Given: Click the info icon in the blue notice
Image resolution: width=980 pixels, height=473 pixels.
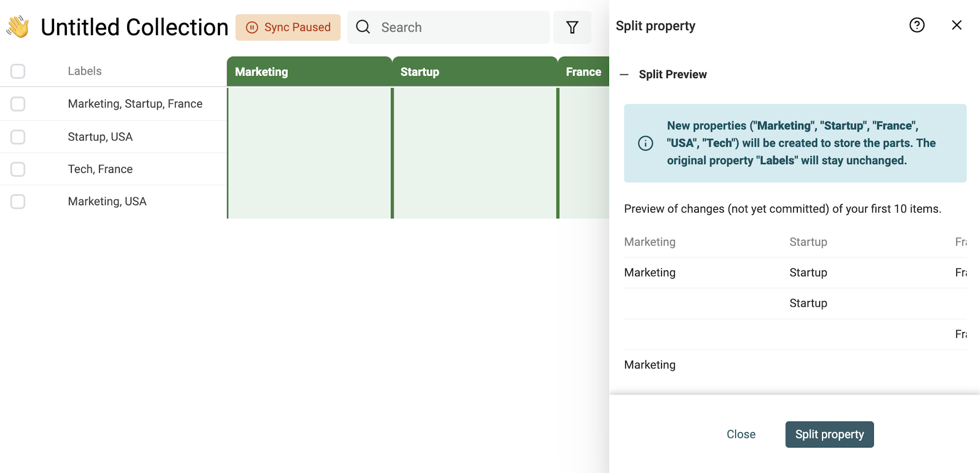Looking at the screenshot, I should click(x=645, y=143).
